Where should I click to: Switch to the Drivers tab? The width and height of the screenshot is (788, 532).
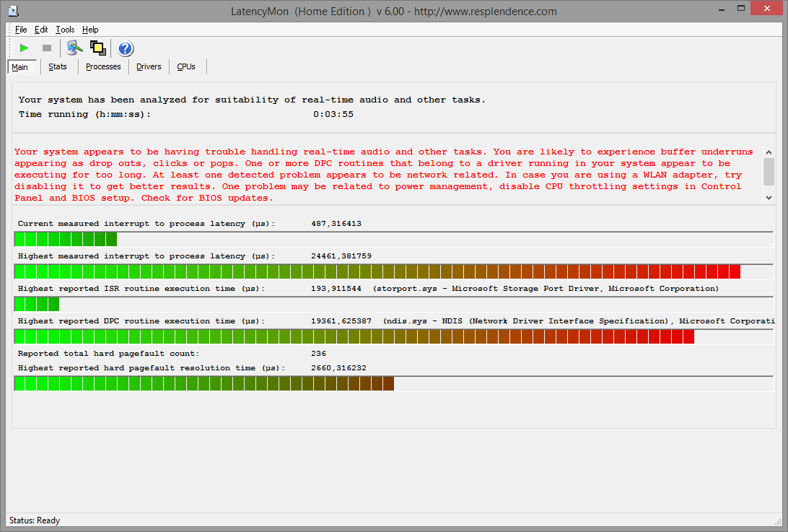[149, 67]
